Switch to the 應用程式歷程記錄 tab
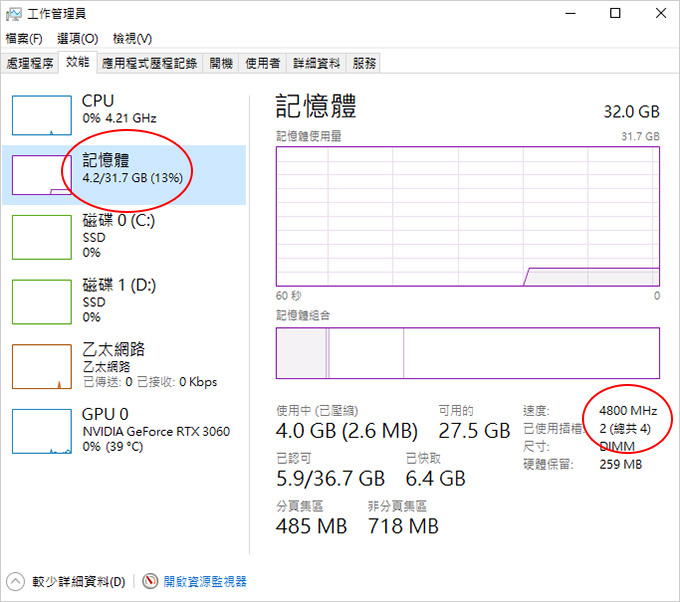The image size is (680, 602). coord(149,64)
